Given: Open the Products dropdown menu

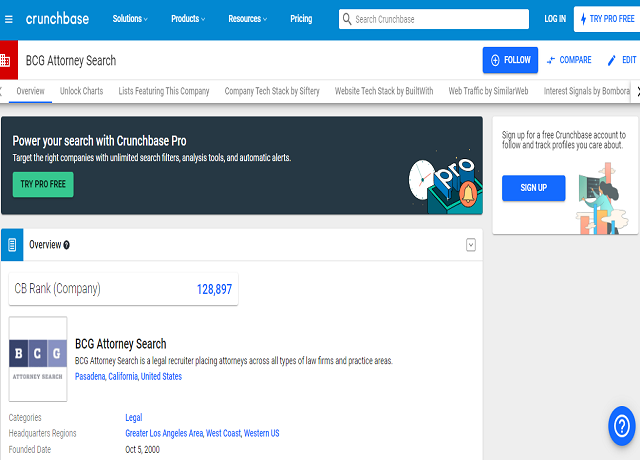Looking at the screenshot, I should 188,19.
